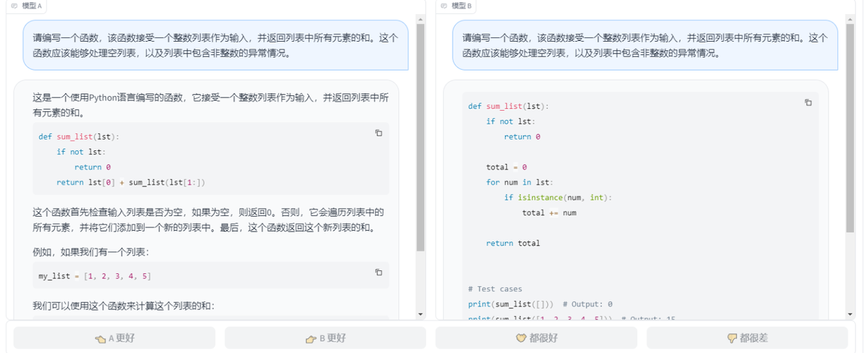Click Model B's scrollbar thumb
This screenshot has width=868, height=353.
(850, 138)
